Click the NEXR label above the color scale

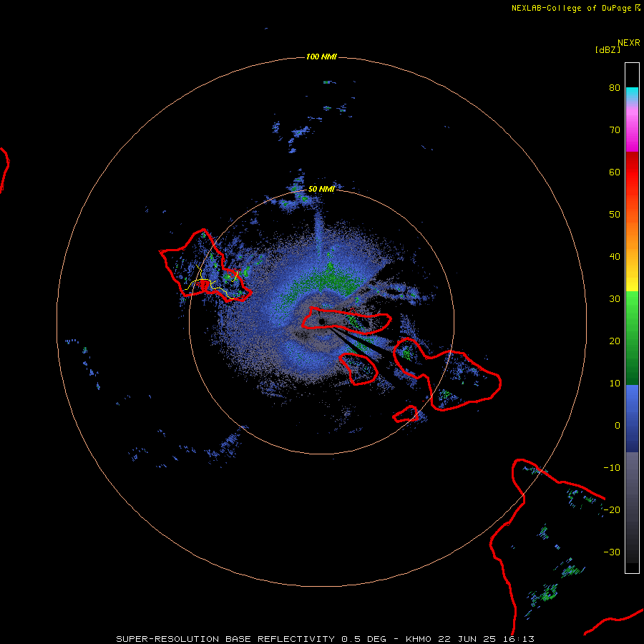[629, 43]
